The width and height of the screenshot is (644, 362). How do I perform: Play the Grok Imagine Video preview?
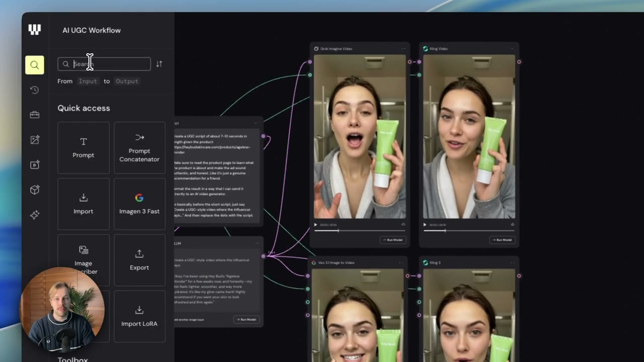[316, 225]
